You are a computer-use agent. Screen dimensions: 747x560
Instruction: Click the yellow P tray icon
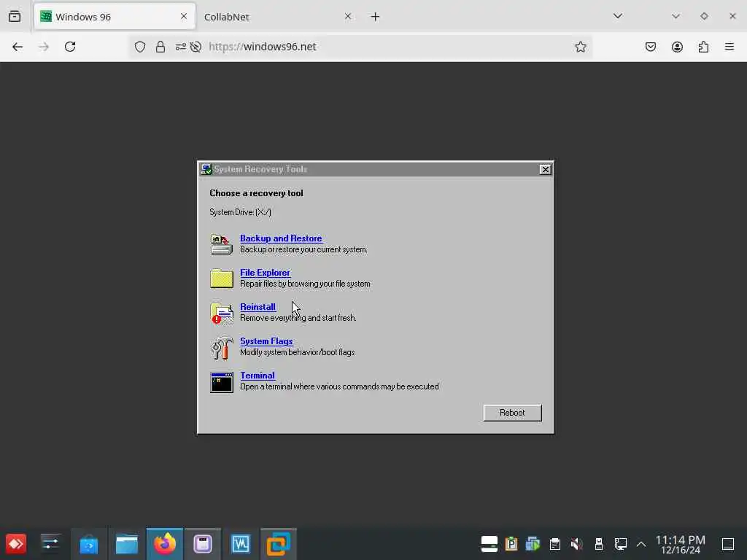tap(511, 544)
